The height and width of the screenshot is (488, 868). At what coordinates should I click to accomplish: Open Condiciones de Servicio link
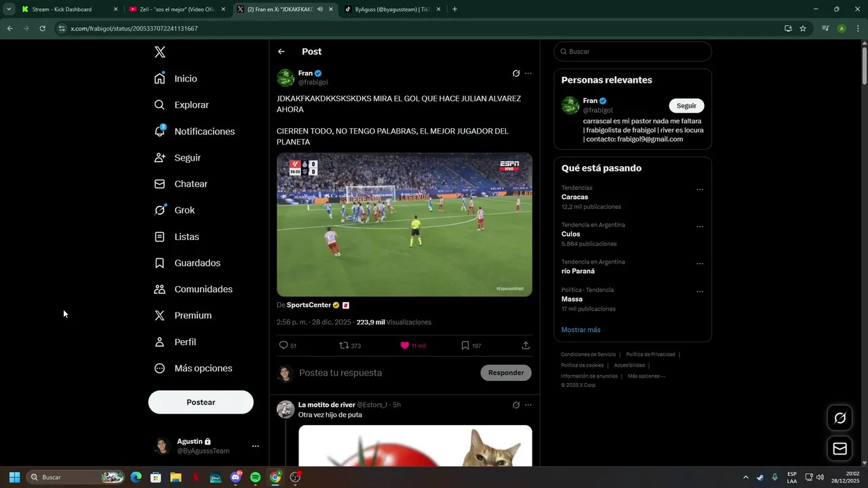pos(589,354)
